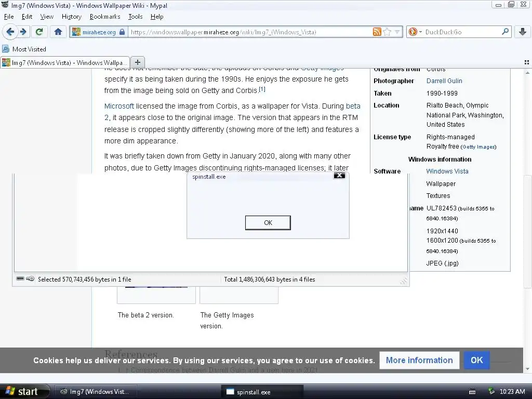The width and height of the screenshot is (532, 399).
Task: Click the 'Rialto Beach, Olympic' location value
Action: (457, 105)
